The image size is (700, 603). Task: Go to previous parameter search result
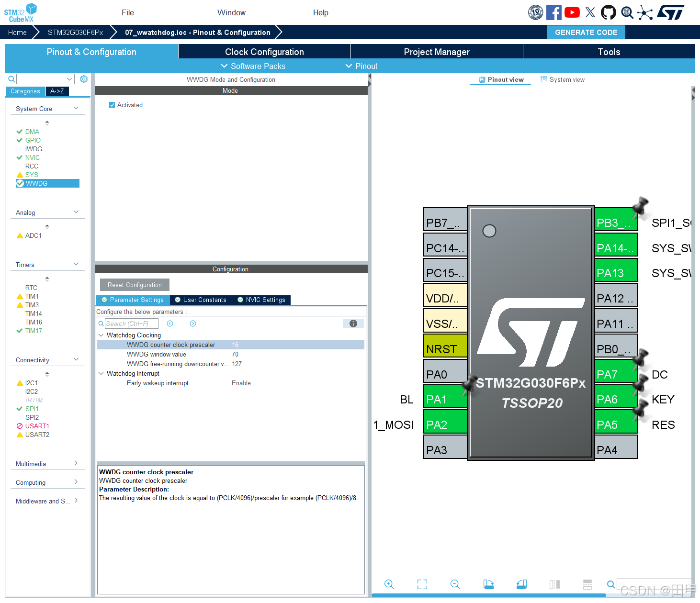tap(170, 324)
